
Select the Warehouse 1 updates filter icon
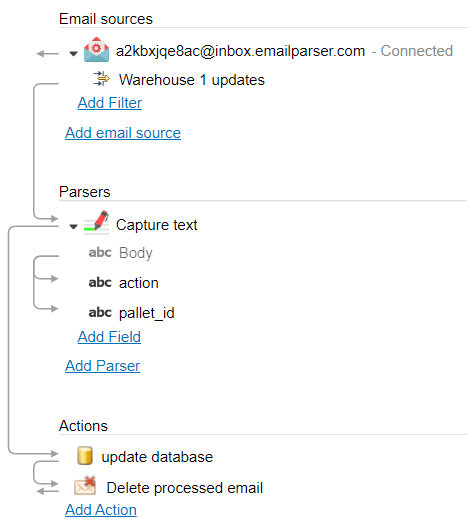tap(102, 79)
